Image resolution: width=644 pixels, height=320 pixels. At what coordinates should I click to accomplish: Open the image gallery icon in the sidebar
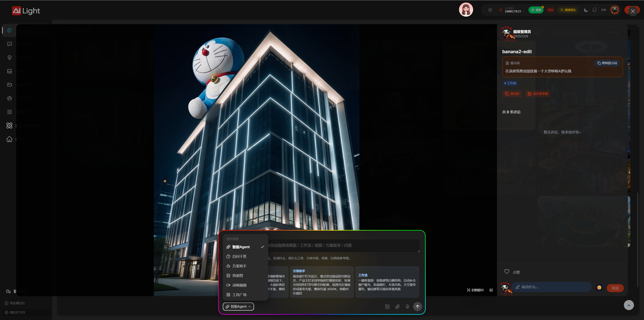[x=10, y=71]
